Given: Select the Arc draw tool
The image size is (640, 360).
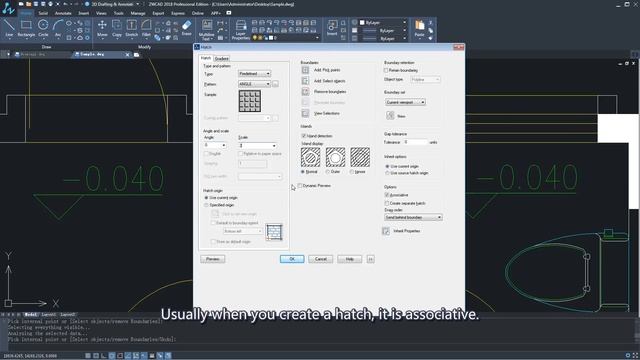Looking at the screenshot, I should pos(58,28).
